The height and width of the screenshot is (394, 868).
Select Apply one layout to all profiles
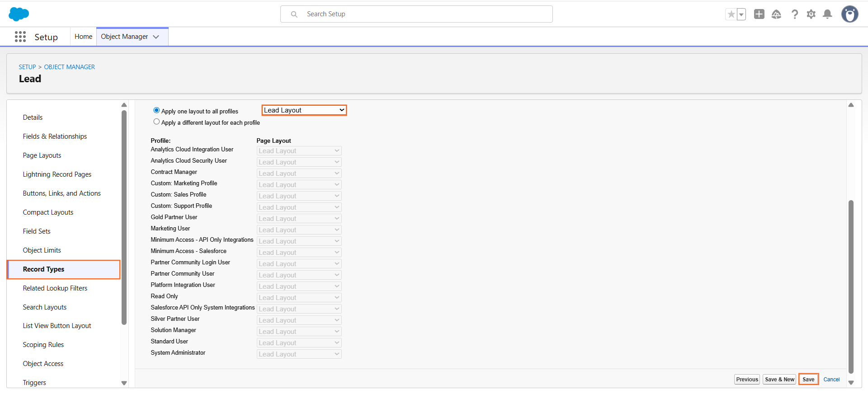(156, 110)
